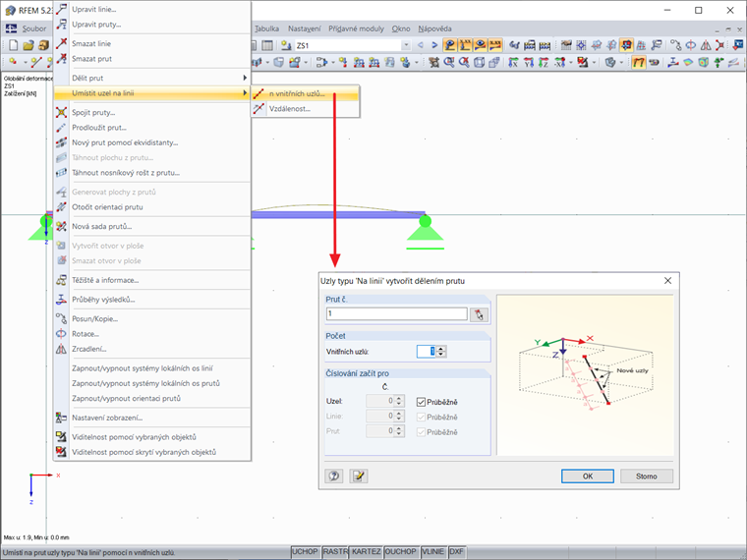Click the open folder icon in the toolbar
Screen dimensions: 747x560
tap(29, 45)
